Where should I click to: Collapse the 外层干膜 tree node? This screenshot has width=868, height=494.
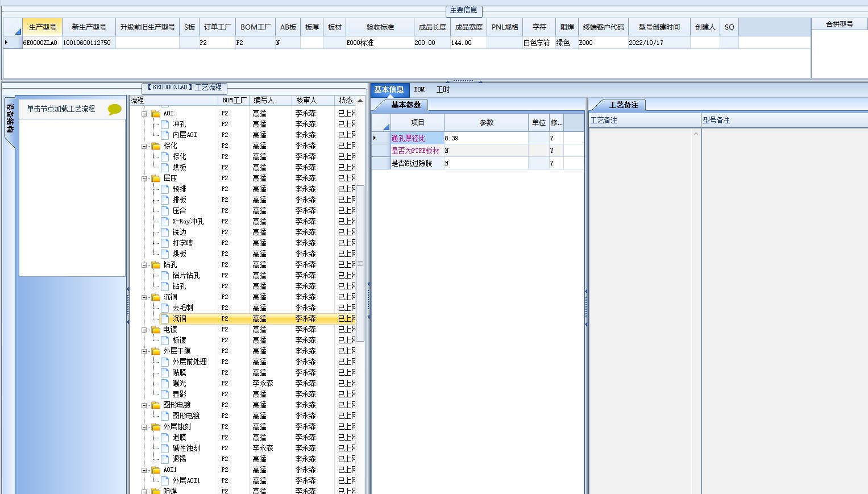point(145,351)
